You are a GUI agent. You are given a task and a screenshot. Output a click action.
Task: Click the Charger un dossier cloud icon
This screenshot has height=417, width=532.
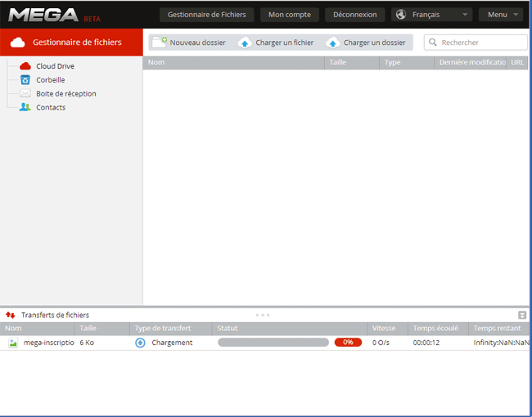pos(333,43)
